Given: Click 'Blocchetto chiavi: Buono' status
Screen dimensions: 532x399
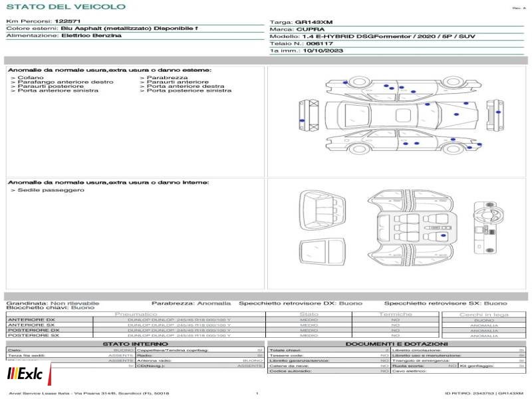Looking at the screenshot, I should click(x=51, y=308).
